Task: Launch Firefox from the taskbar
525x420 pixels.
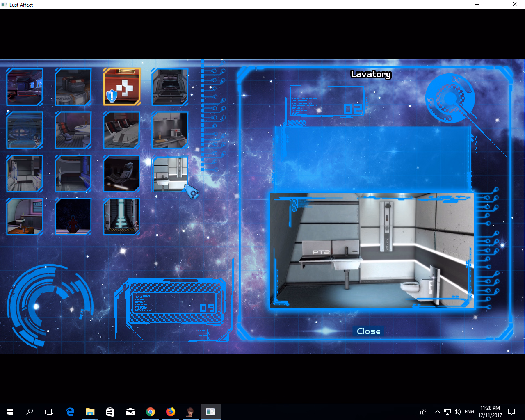Action: click(x=171, y=412)
